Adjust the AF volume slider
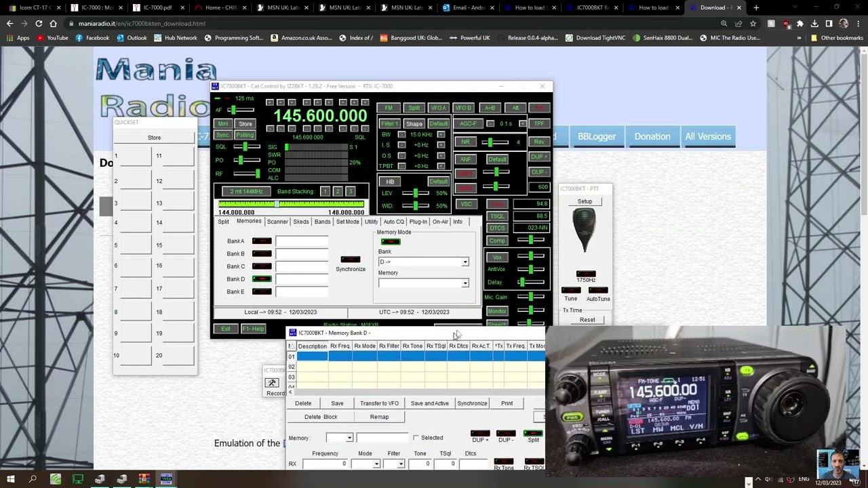The height and width of the screenshot is (488, 868). [240, 110]
